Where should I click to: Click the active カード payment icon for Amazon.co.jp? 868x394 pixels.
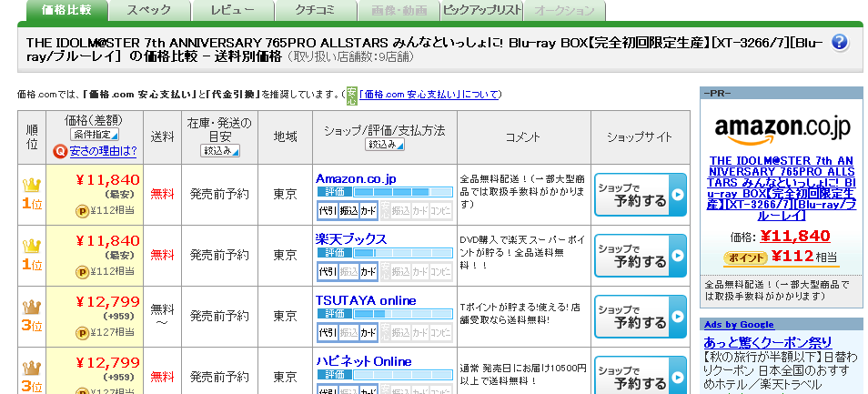(x=368, y=210)
